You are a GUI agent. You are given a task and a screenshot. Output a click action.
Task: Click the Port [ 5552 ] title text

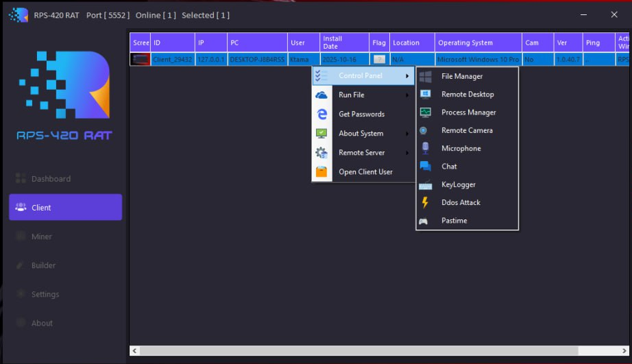pos(108,15)
